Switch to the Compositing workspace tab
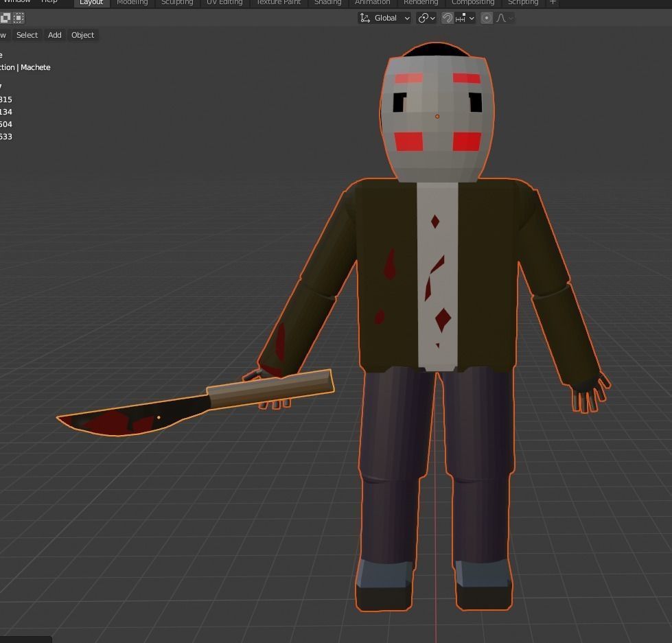 click(x=473, y=3)
